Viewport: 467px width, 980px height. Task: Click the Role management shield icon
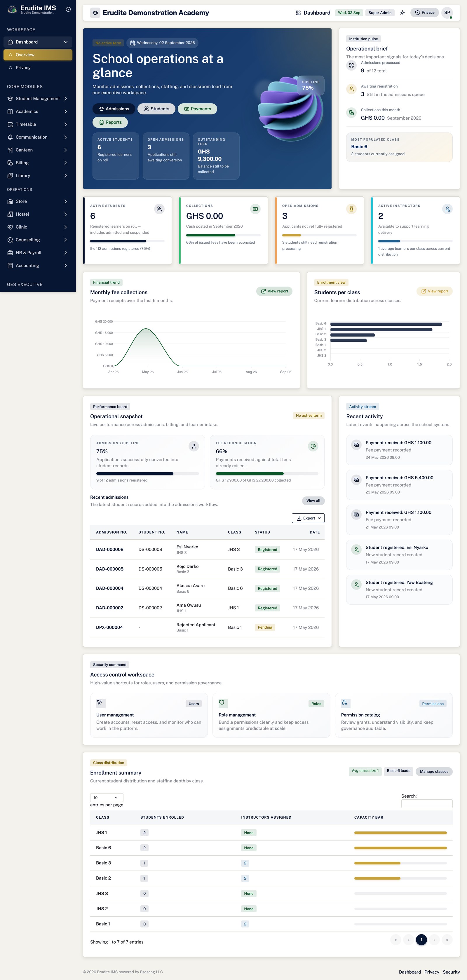click(222, 702)
